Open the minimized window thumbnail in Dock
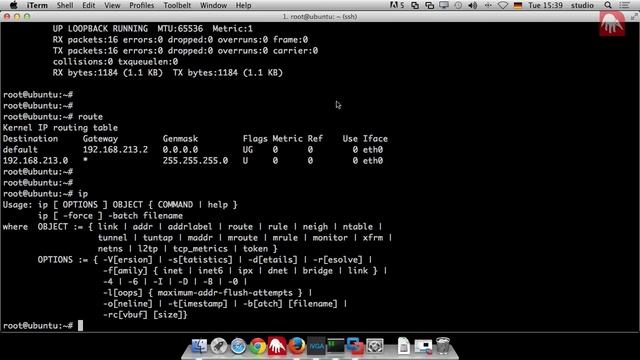Screen dimensions: 640x360 pos(423,346)
